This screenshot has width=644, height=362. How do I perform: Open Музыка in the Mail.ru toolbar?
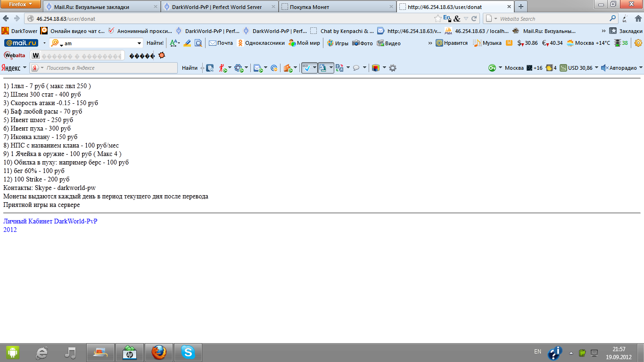pos(487,43)
